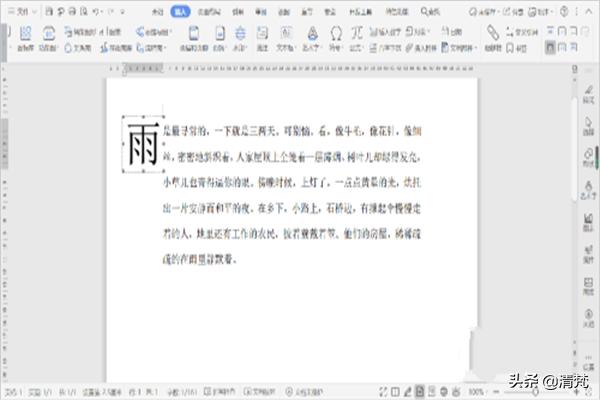Click the Hyperlink (超链接) chain icon
Viewport: 600px width, 400px height.
pos(493,38)
